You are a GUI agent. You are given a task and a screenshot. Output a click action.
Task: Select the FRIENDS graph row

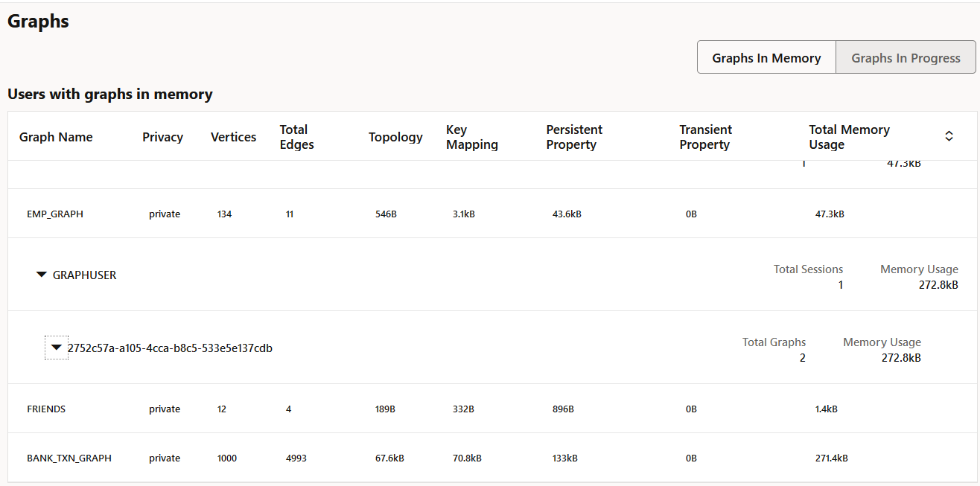[46, 409]
